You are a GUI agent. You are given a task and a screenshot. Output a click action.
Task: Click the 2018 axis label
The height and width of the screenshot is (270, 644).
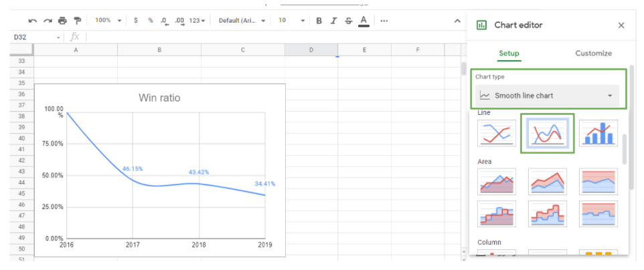[x=199, y=245]
